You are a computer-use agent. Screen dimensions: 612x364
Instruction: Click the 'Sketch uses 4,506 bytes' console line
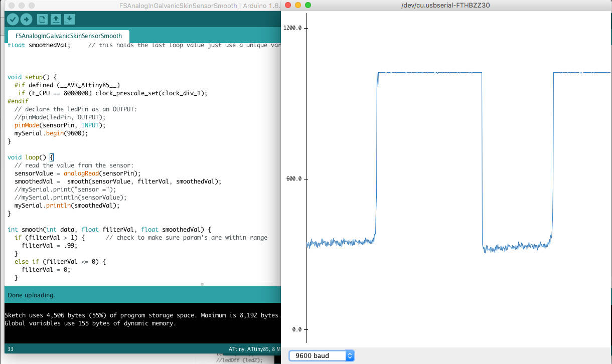click(142, 316)
